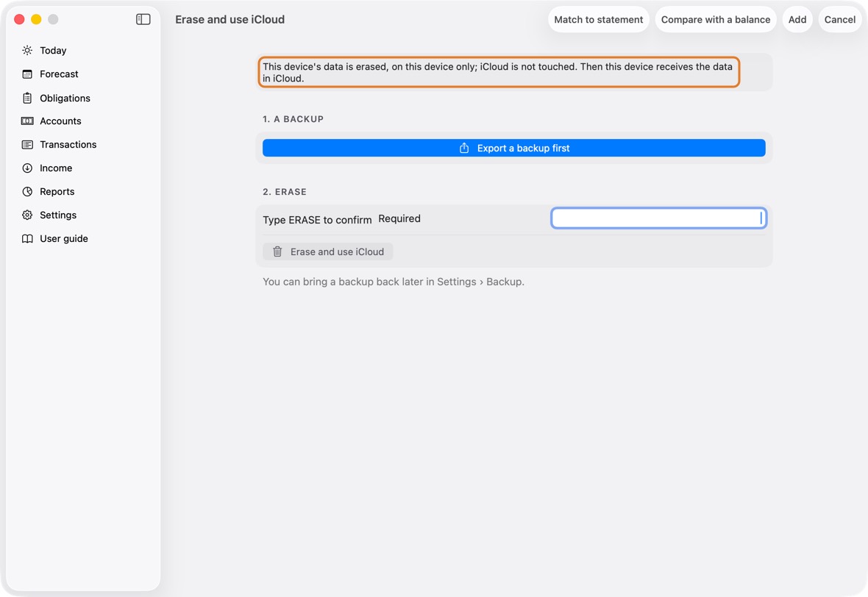The width and height of the screenshot is (868, 597).
Task: Click the red close window button
Action: point(19,19)
